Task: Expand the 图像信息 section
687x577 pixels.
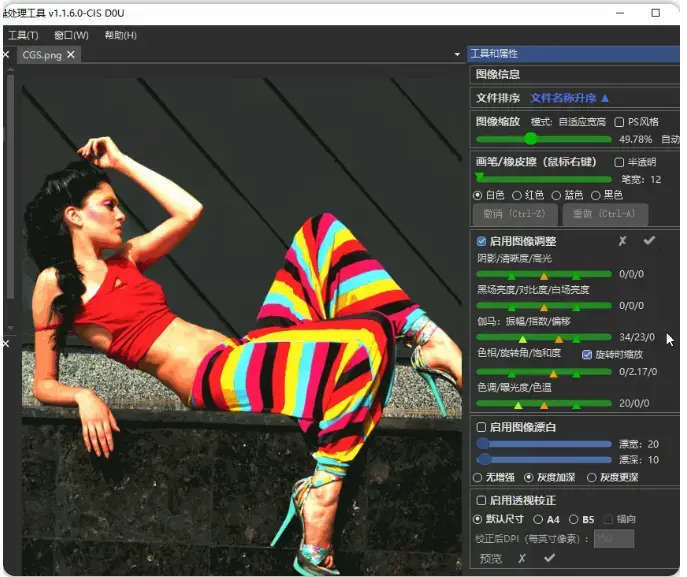Action: [498, 74]
